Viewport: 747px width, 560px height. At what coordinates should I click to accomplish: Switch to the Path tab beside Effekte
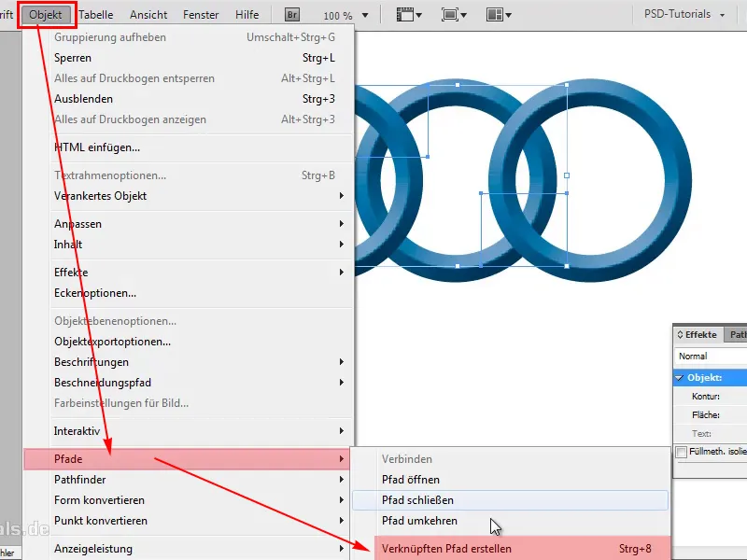tap(737, 334)
